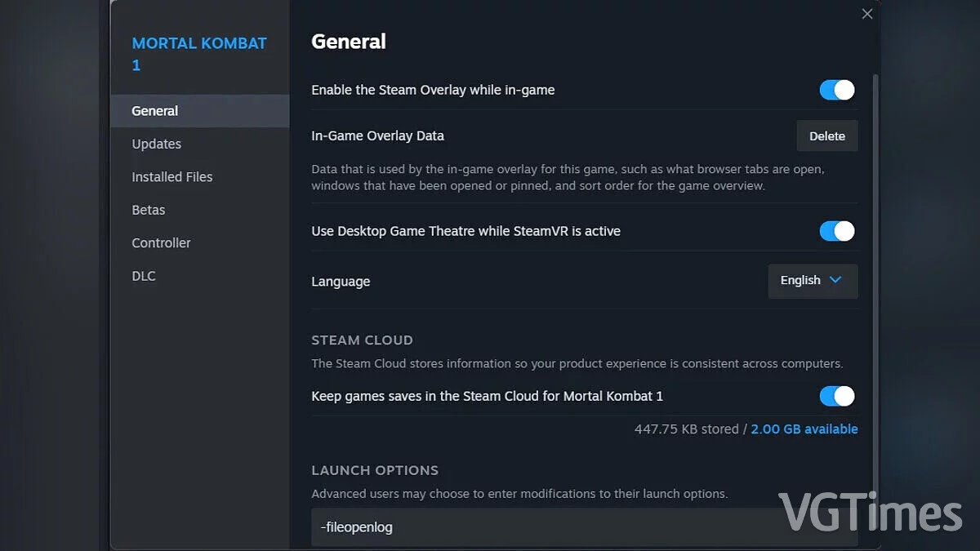Click the 447.75 KB stored text
Screen dimensions: 980x551
[687, 429]
